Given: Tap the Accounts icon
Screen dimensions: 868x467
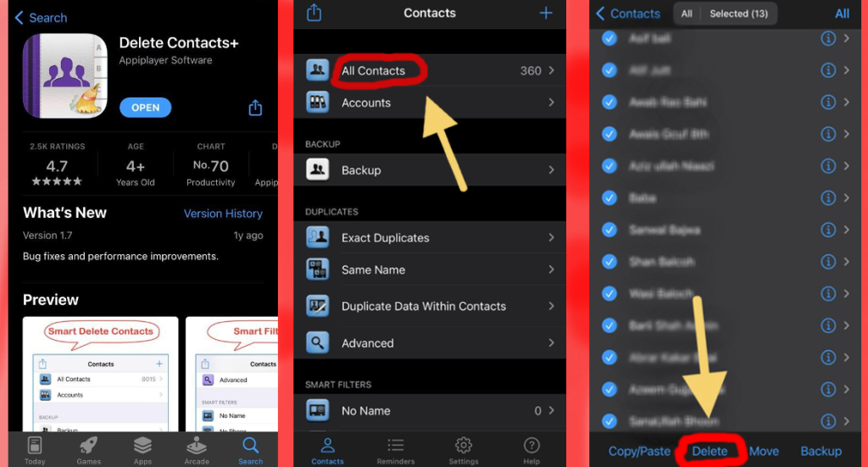Looking at the screenshot, I should pyautogui.click(x=317, y=103).
